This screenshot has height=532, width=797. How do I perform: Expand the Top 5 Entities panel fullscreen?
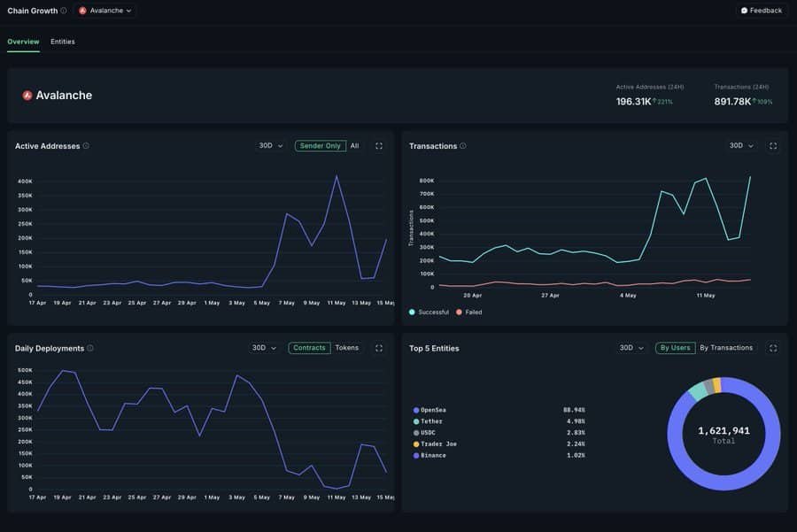click(772, 348)
